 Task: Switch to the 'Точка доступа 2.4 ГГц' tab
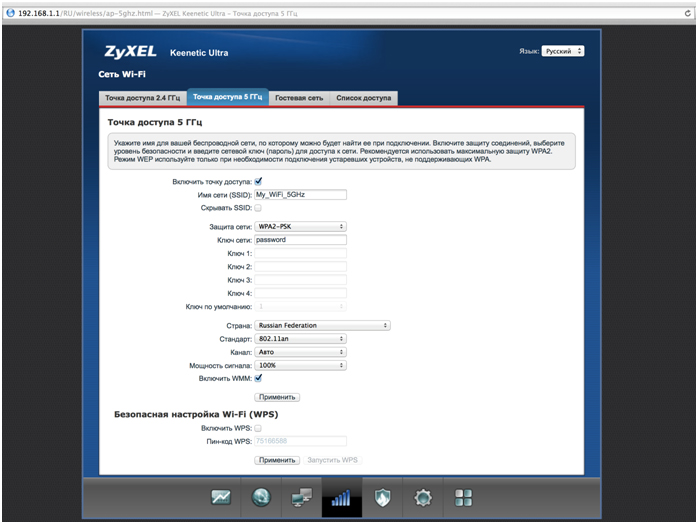(143, 98)
